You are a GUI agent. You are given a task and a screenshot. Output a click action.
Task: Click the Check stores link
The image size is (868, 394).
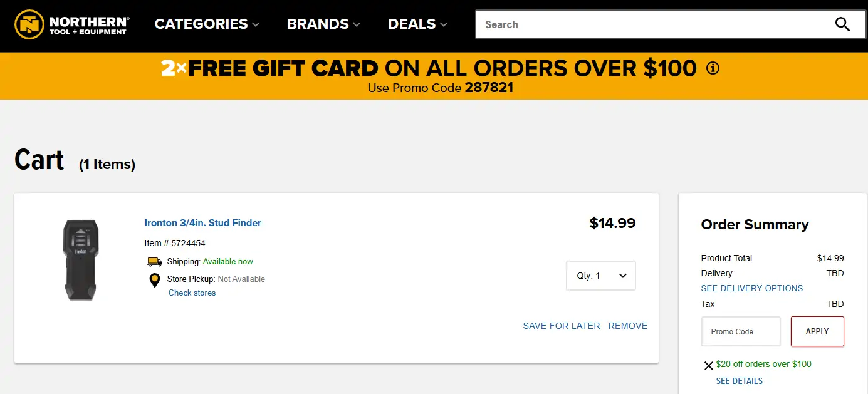coord(192,293)
